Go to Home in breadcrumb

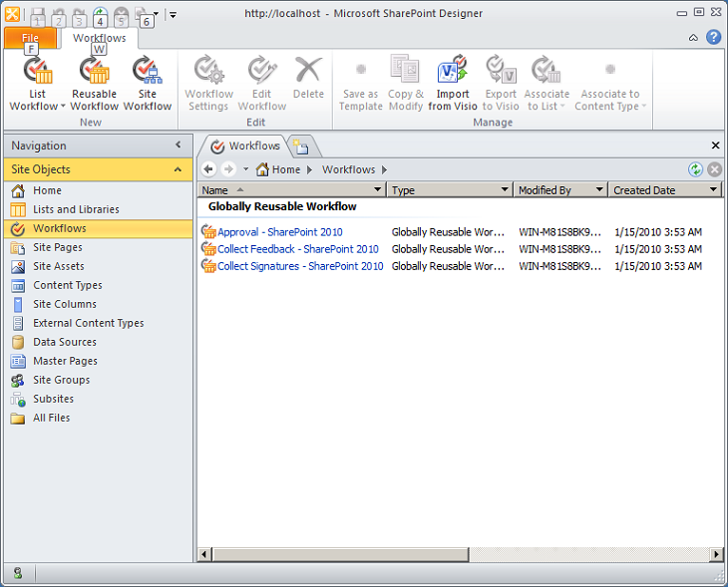tap(278, 169)
